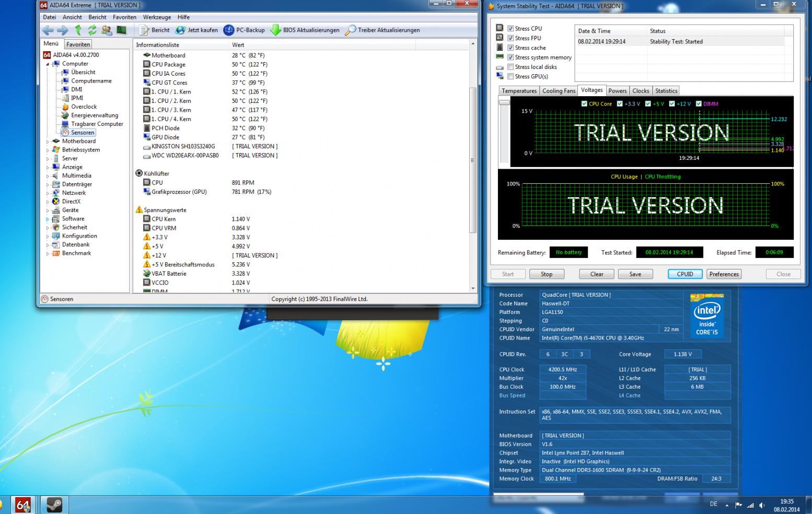Select the Tragbarer Computer tree item
The width and height of the screenshot is (812, 514).
pyautogui.click(x=97, y=124)
